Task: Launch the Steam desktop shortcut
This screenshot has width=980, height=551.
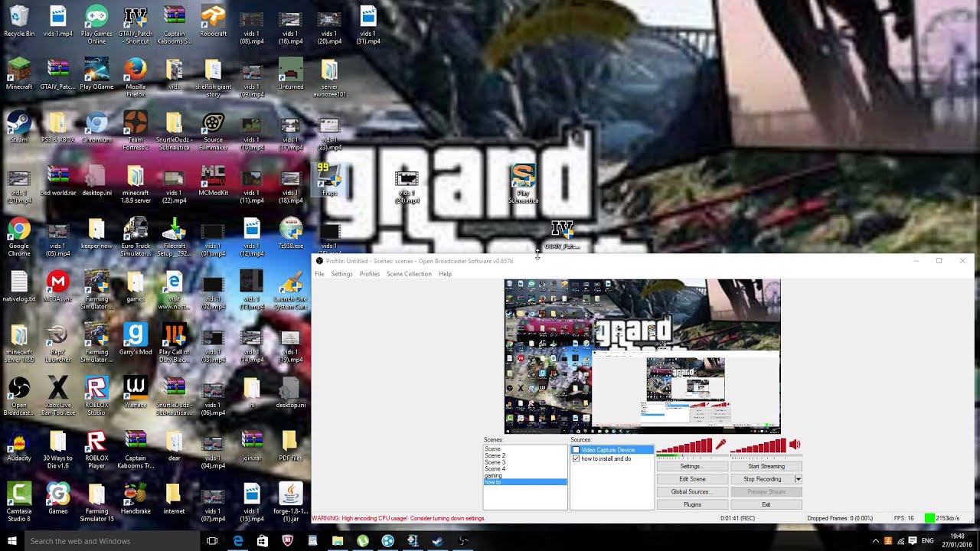Action: pos(19,127)
